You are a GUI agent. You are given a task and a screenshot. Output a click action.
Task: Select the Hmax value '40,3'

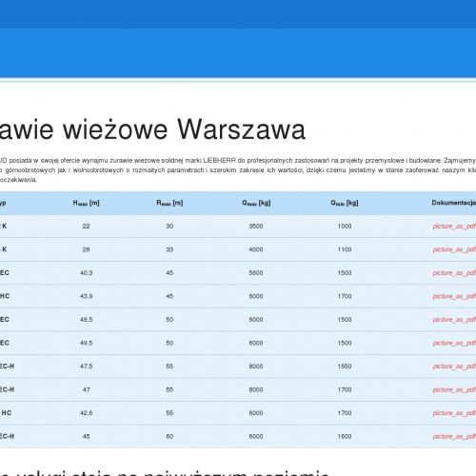(86, 273)
